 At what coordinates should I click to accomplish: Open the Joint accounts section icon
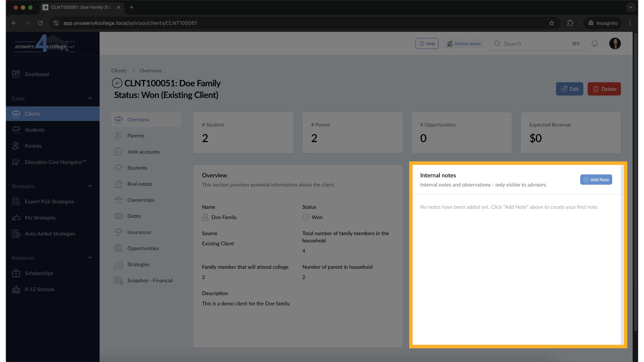tap(118, 152)
